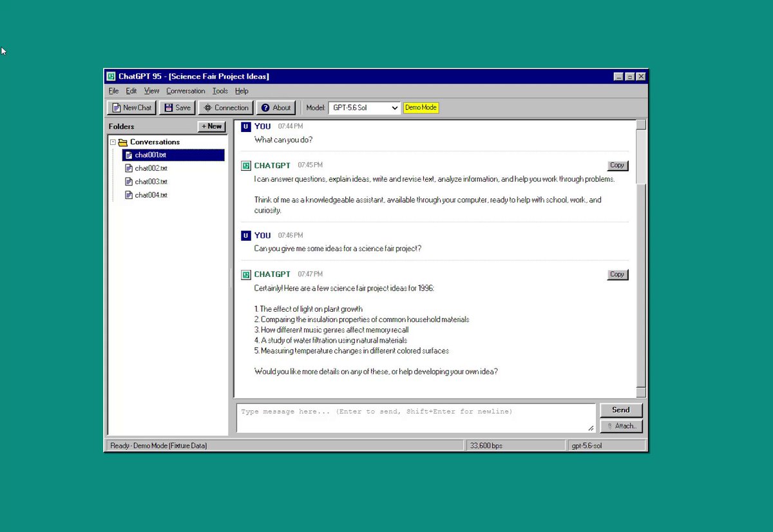This screenshot has height=532, width=773.
Task: Minimize the ChatGPT 95 window
Action: point(618,77)
